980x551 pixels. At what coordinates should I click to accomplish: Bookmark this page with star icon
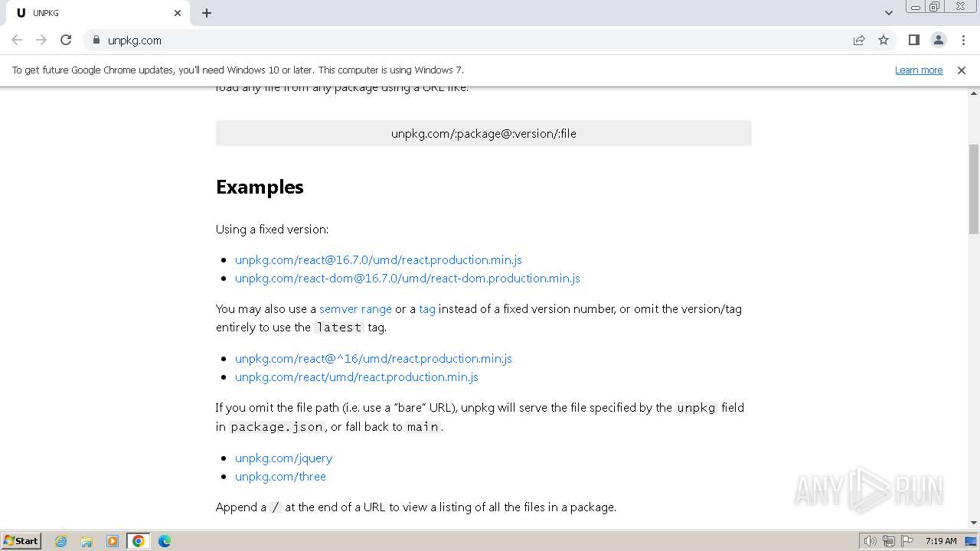884,40
